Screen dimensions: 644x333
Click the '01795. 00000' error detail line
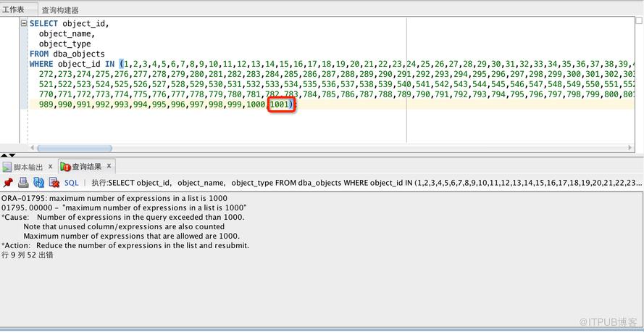124,207
